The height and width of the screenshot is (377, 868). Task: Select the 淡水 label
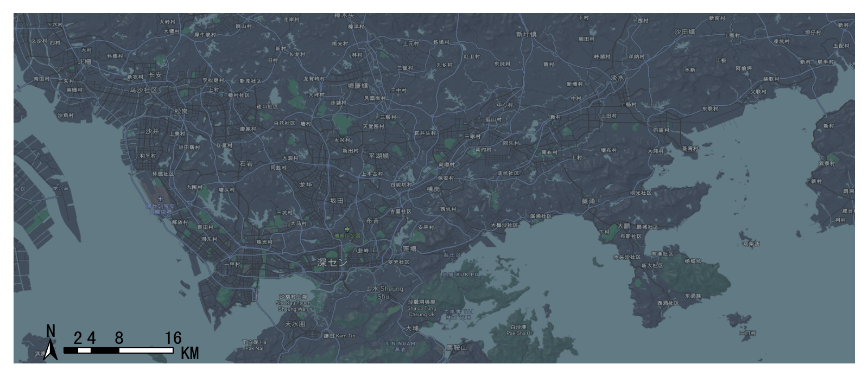point(617,78)
